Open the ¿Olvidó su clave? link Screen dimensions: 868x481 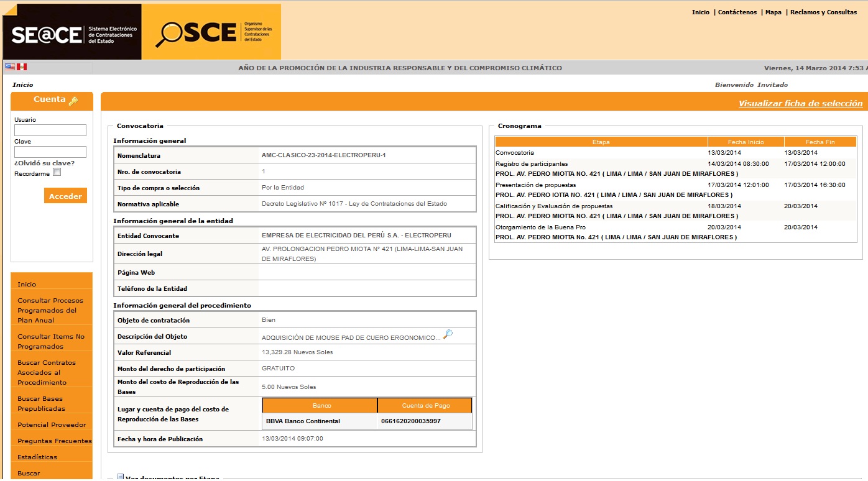pyautogui.click(x=45, y=163)
